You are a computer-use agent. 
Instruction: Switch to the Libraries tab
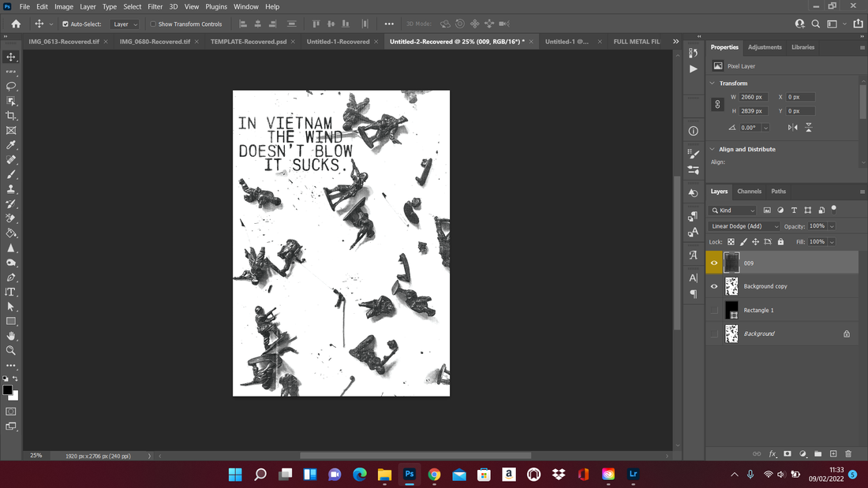[x=803, y=47]
